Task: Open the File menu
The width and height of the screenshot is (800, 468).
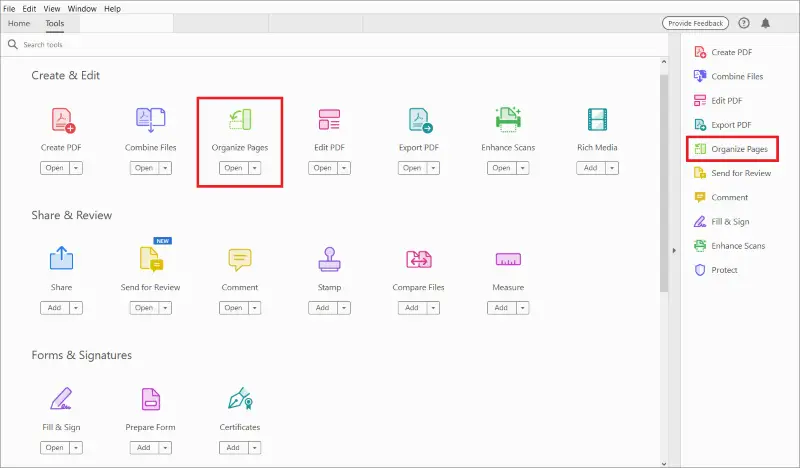Action: point(9,9)
